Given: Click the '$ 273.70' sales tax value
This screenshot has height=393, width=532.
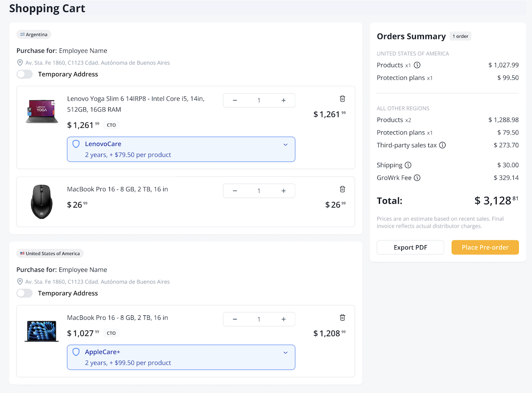Looking at the screenshot, I should click(506, 145).
